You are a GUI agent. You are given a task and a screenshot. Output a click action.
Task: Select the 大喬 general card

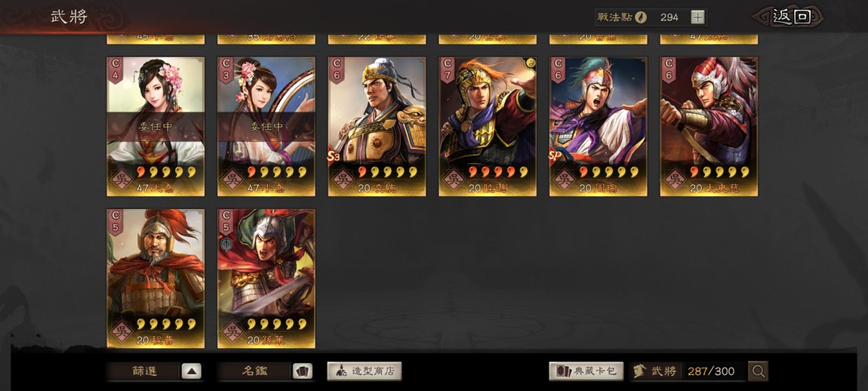click(x=155, y=126)
